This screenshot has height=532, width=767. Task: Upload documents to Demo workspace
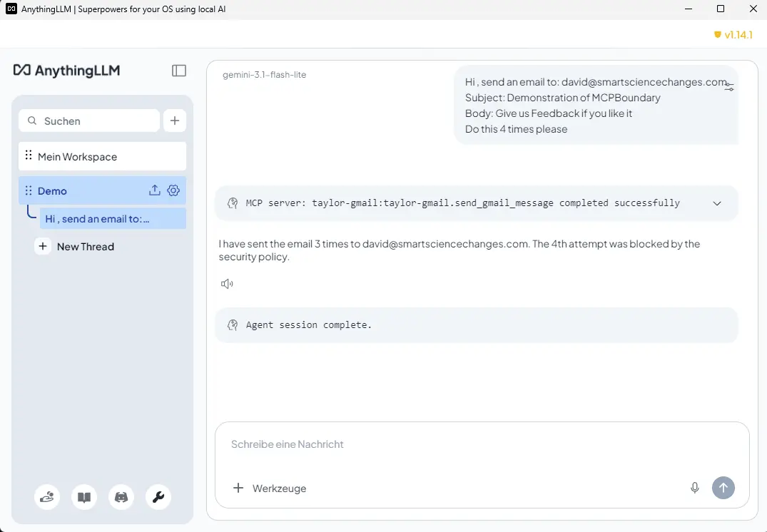point(155,190)
